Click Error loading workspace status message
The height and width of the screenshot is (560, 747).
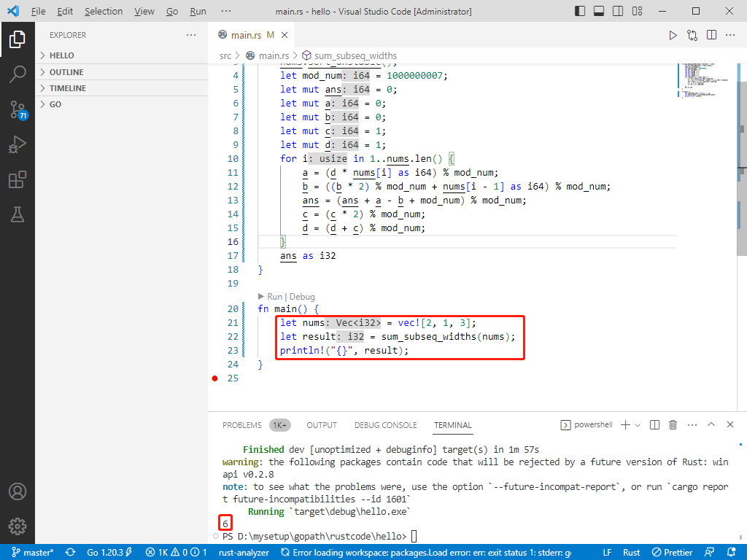[426, 553]
